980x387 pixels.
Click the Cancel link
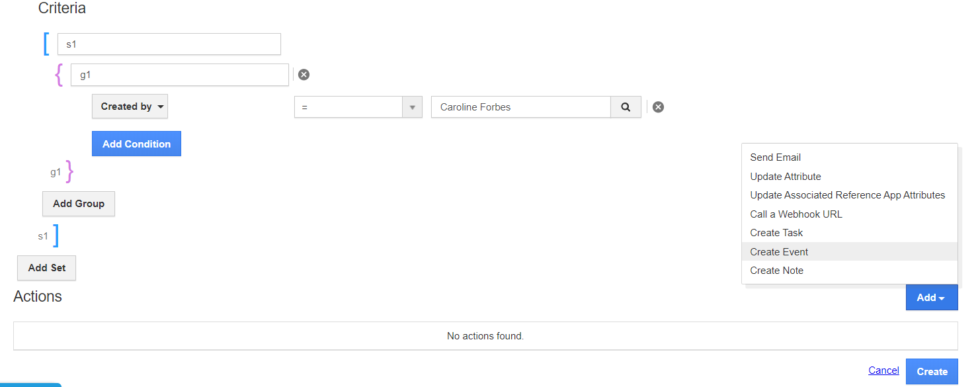(883, 370)
